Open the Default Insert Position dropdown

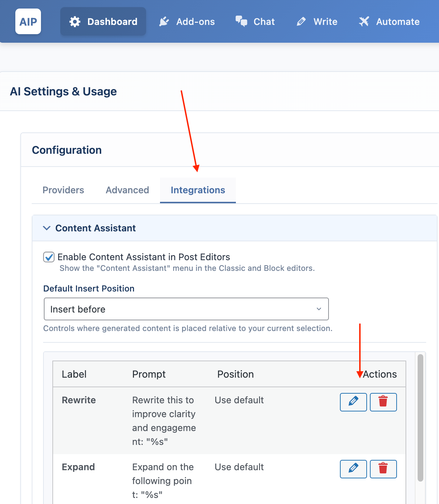click(186, 309)
